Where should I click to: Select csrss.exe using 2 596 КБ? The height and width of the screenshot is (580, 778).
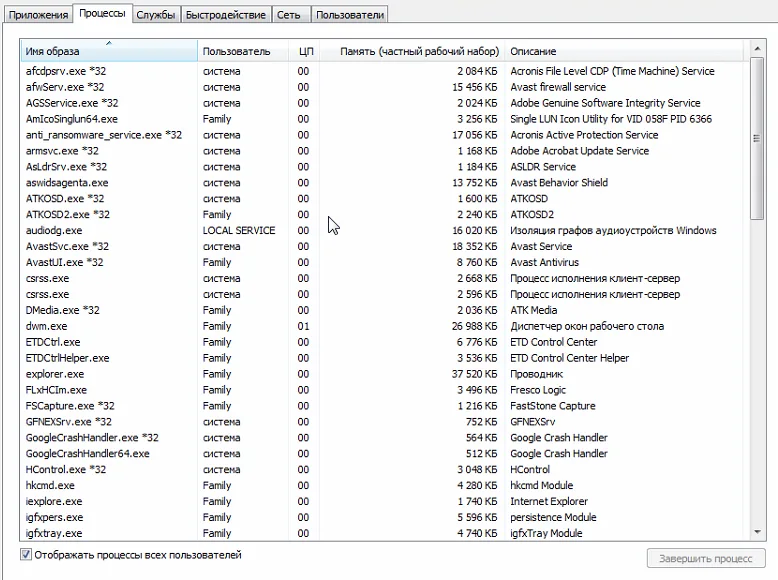385,294
